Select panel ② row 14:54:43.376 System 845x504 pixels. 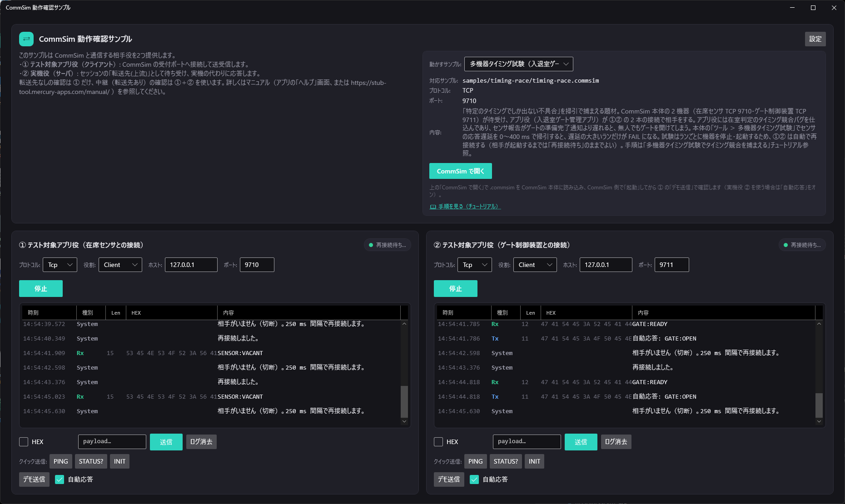(626, 368)
